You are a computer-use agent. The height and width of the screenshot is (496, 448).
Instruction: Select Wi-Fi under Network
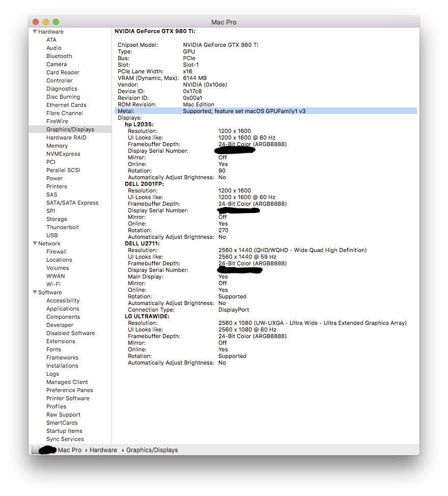click(53, 284)
